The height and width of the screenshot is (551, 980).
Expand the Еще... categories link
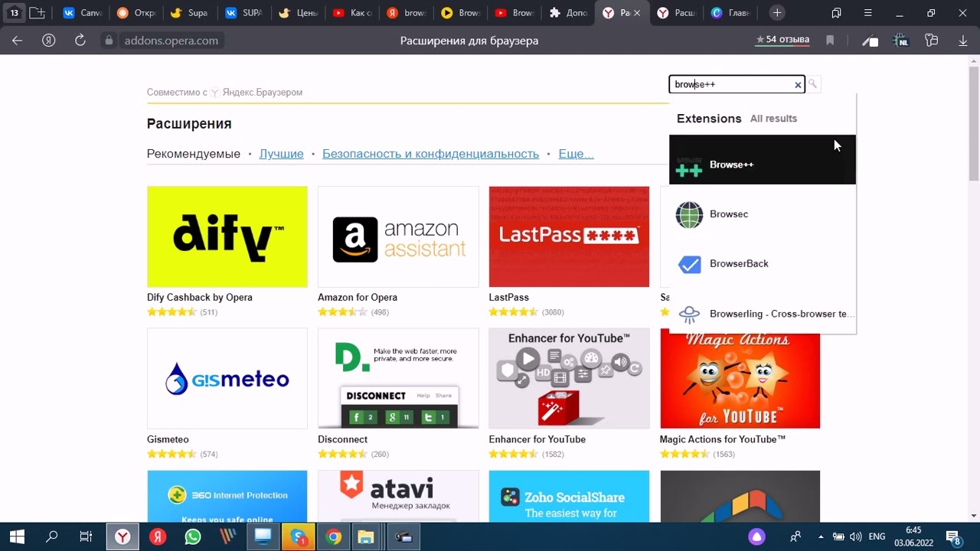(x=576, y=154)
